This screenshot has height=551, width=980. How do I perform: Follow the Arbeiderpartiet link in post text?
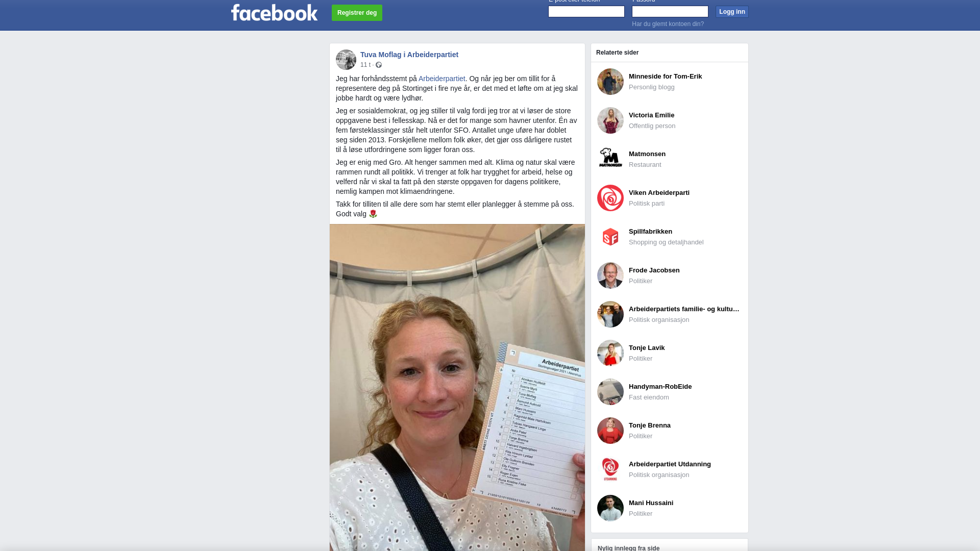click(x=442, y=79)
